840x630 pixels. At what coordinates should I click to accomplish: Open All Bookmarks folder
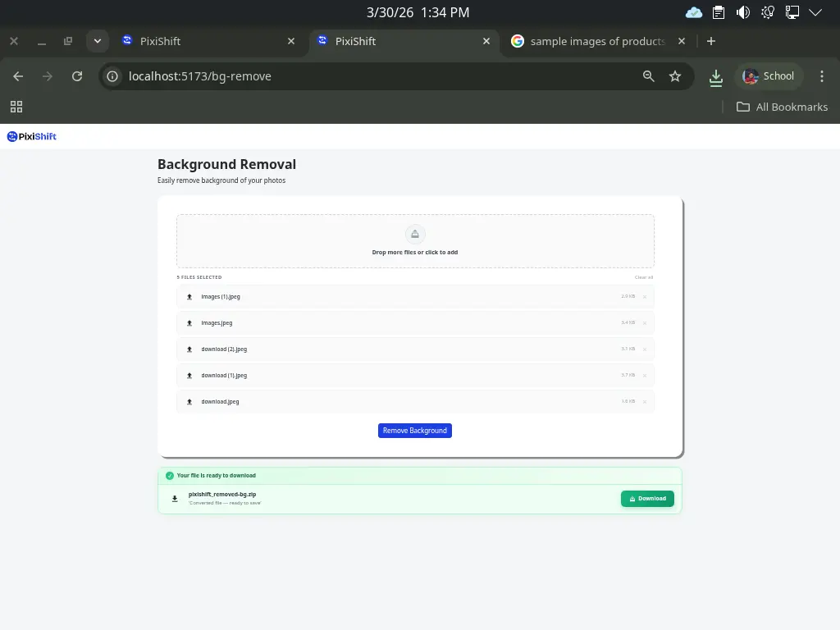(782, 107)
